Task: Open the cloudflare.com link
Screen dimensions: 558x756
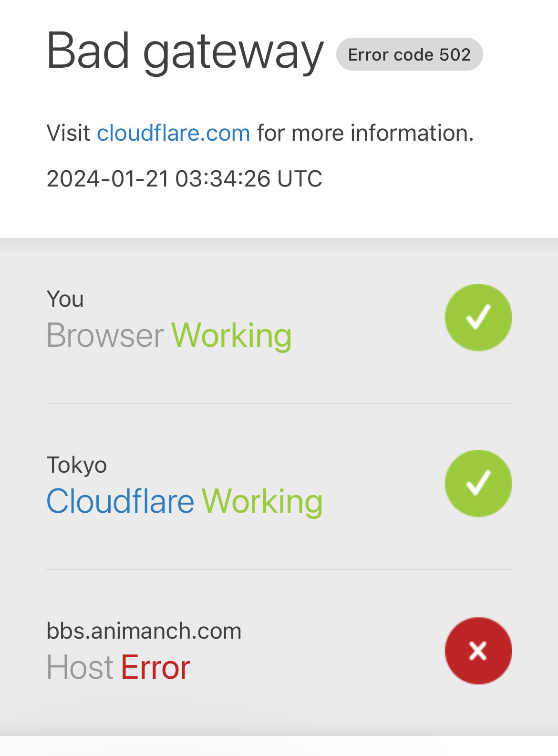Action: point(174,133)
